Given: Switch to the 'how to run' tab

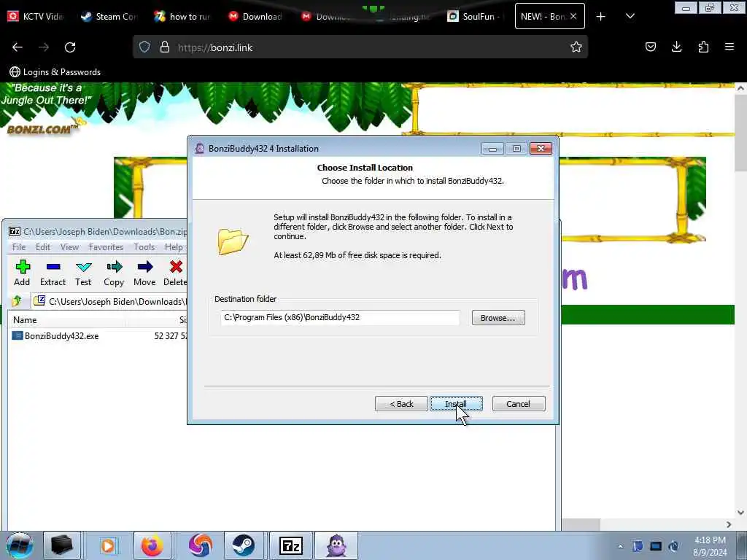Looking at the screenshot, I should coord(182,16).
